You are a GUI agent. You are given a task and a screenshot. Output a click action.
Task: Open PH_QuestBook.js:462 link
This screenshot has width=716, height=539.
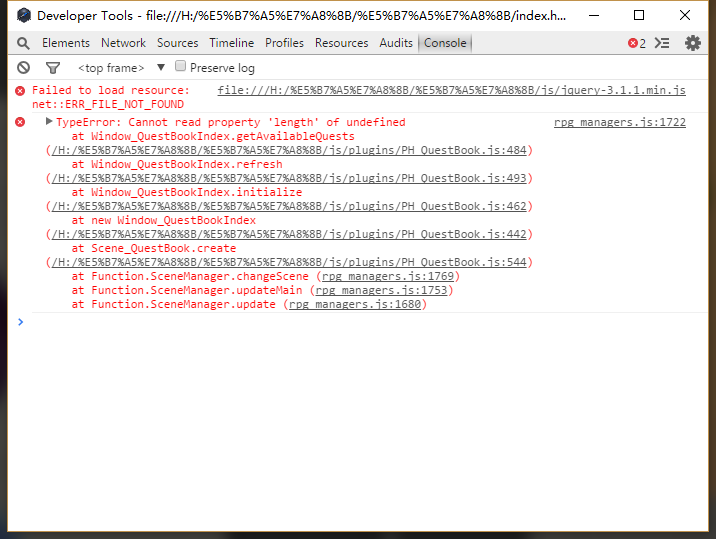pyautogui.click(x=289, y=206)
